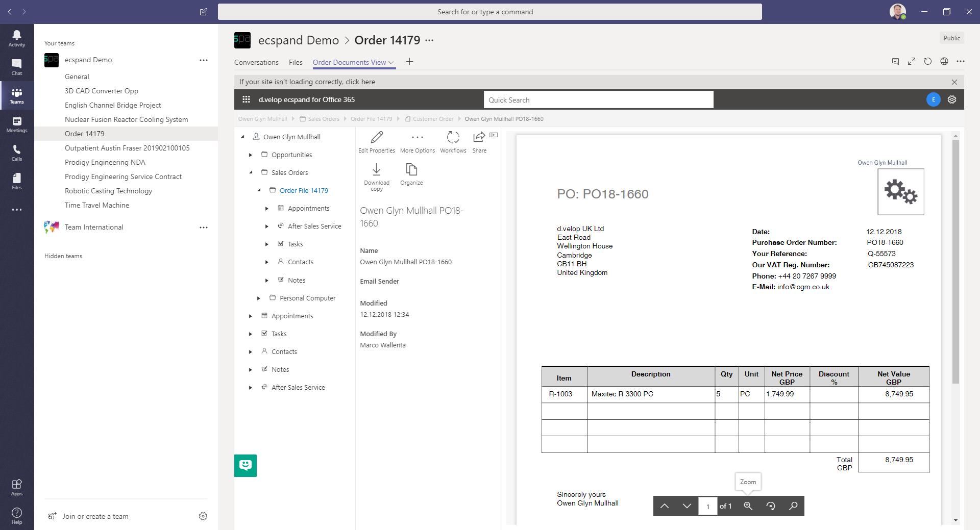
Task: Open the Chat section
Action: (17, 67)
